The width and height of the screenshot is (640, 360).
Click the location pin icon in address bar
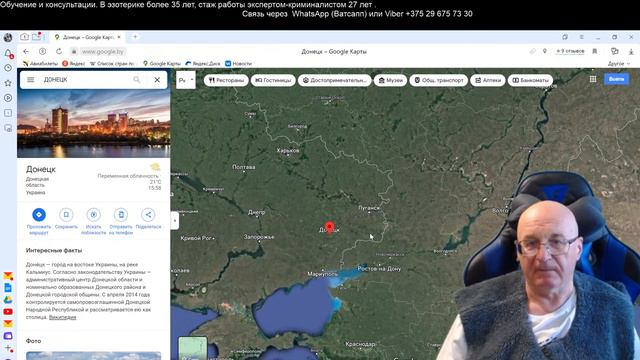pyautogui.click(x=544, y=51)
